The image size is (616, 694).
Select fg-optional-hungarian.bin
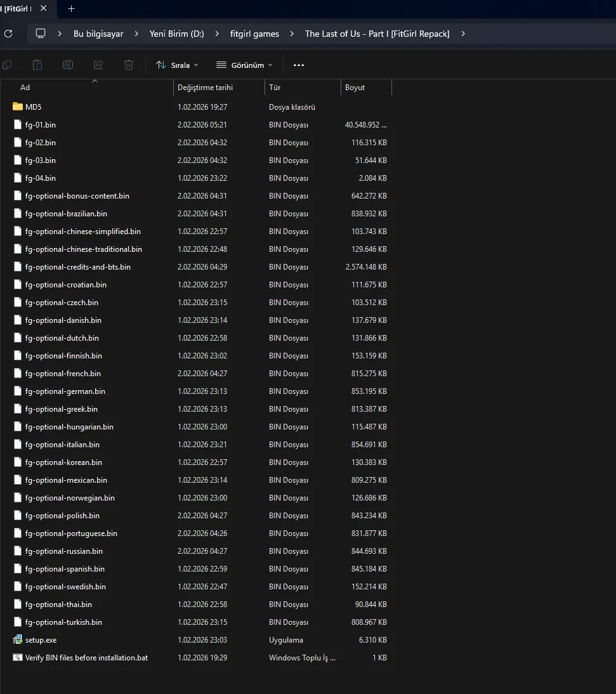(x=70, y=427)
